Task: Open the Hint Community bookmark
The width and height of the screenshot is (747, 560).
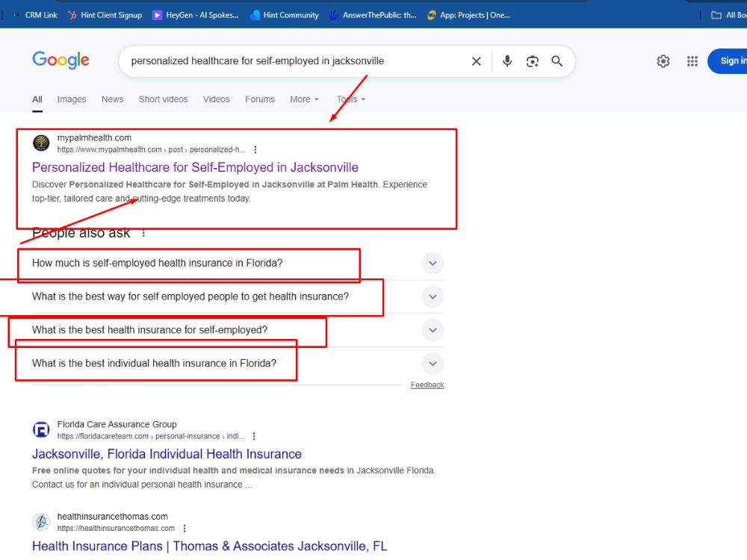Action: tap(285, 15)
